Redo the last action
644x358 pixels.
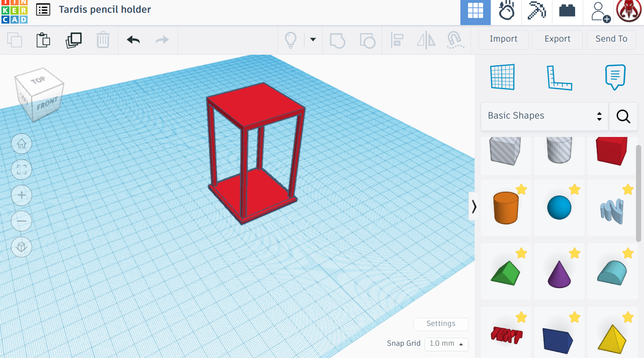tap(162, 40)
